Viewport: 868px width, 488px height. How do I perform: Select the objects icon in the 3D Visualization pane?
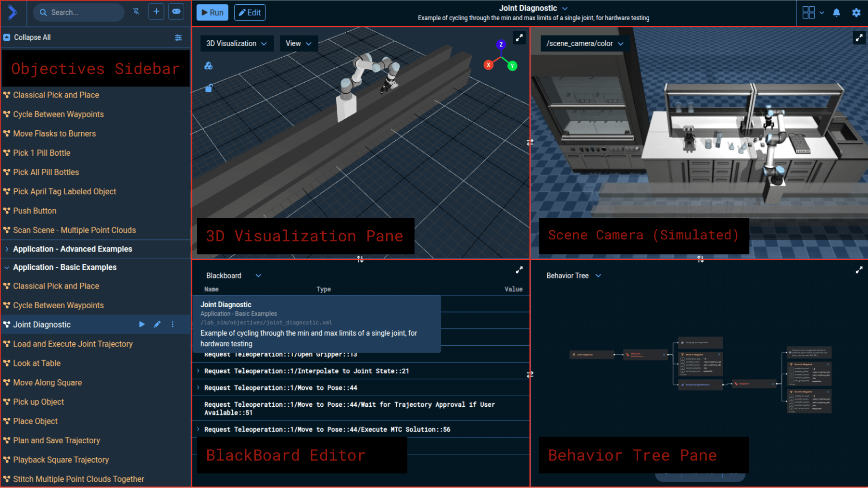click(x=208, y=66)
